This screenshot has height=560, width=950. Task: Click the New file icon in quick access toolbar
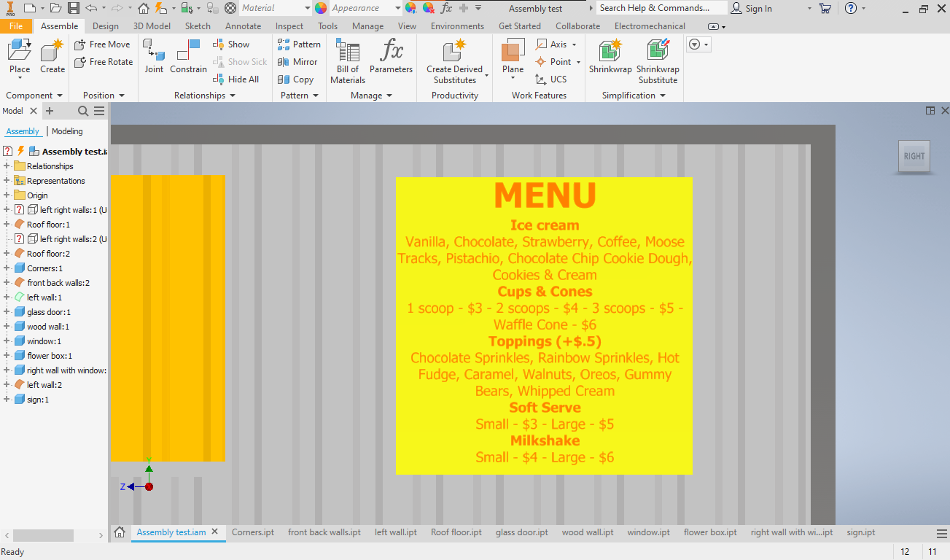(29, 8)
